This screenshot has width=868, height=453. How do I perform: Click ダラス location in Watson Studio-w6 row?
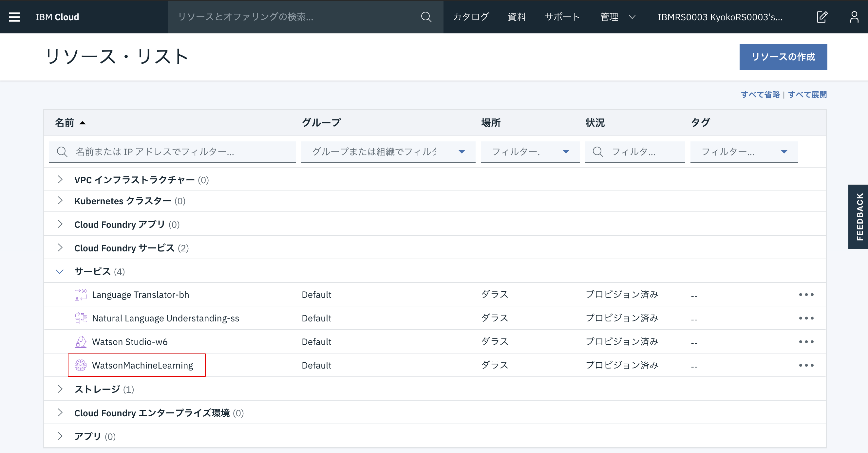coord(494,342)
